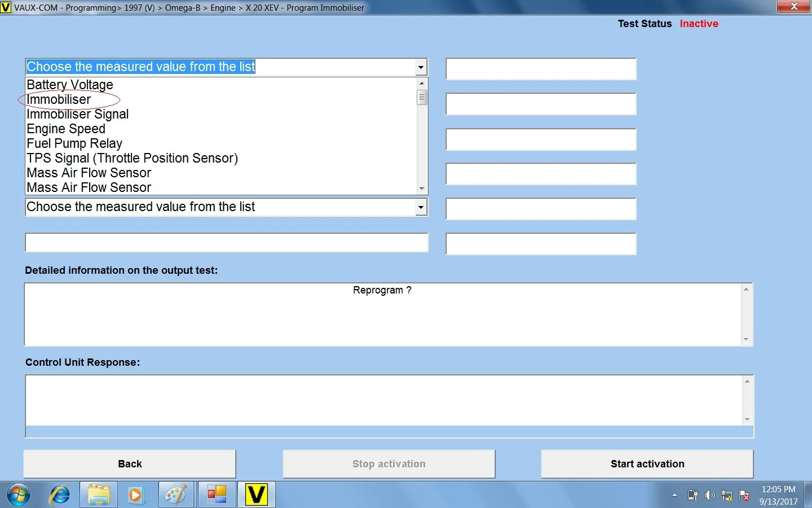
Task: Click the measured value list scrollbar thumb
Action: 422,98
